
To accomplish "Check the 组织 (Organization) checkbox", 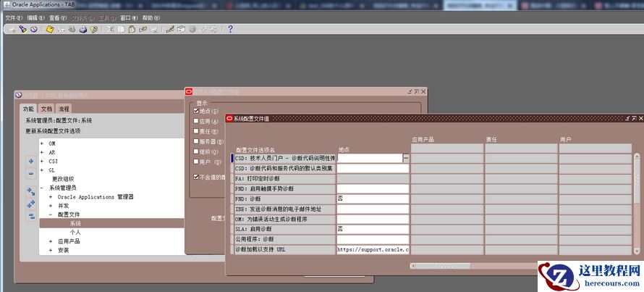I will coord(196,151).
